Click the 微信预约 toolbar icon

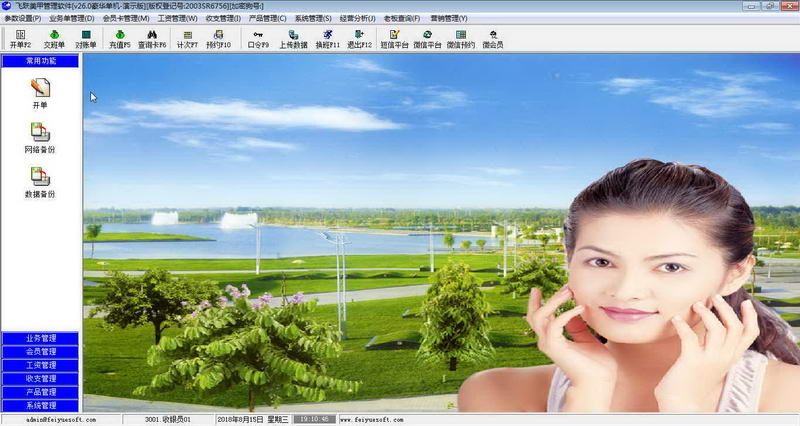click(x=461, y=39)
